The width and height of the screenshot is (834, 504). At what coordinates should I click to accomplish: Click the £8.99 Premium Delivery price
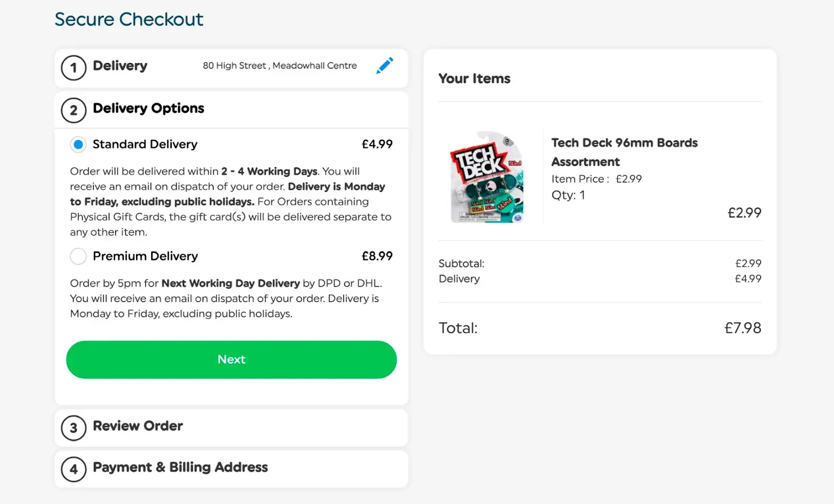point(377,256)
